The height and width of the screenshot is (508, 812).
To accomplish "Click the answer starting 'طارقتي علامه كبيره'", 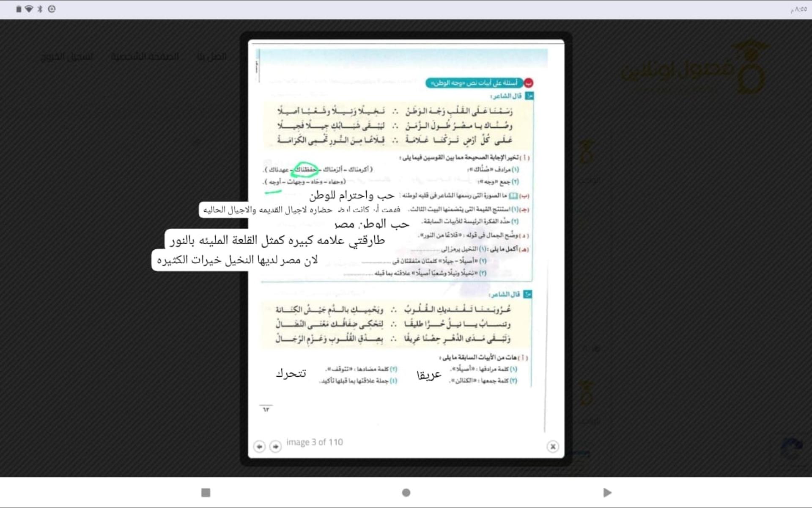I will click(x=277, y=240).
